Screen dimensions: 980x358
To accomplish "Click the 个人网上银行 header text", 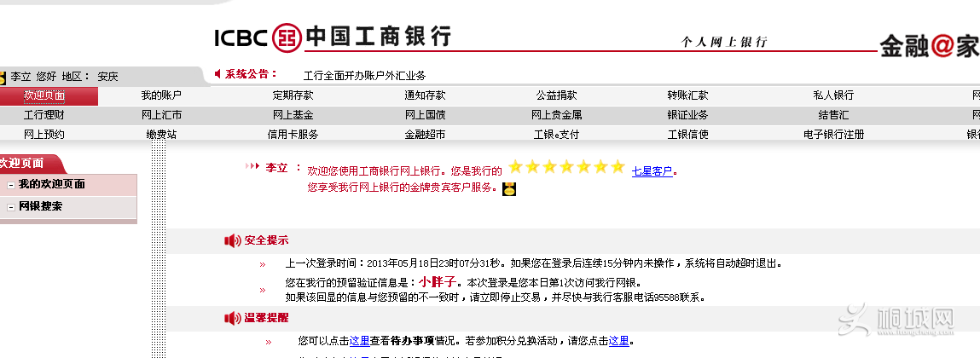I will (x=724, y=43).
